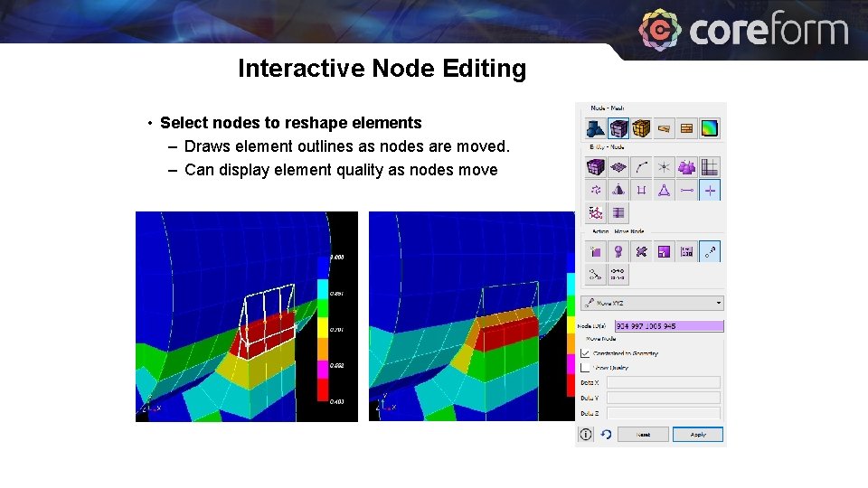Choose the Quad entity square bracket icon

[x=641, y=190]
